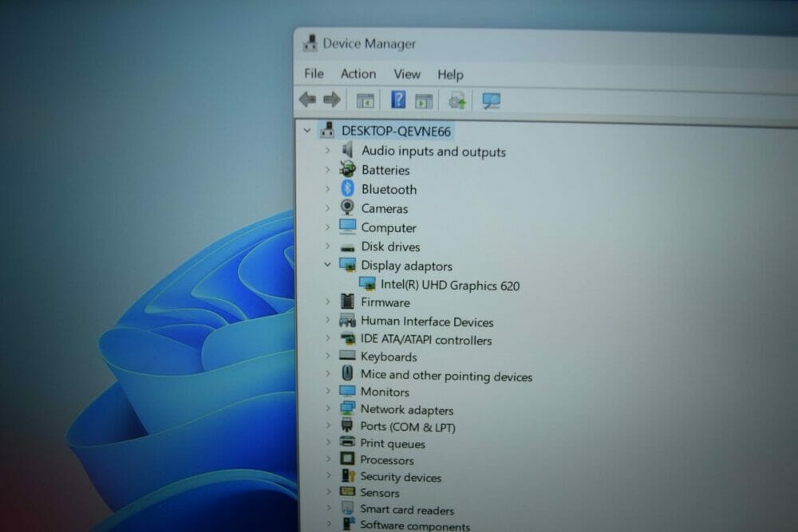798x532 pixels.
Task: Click the Update device driver icon
Action: (x=457, y=100)
